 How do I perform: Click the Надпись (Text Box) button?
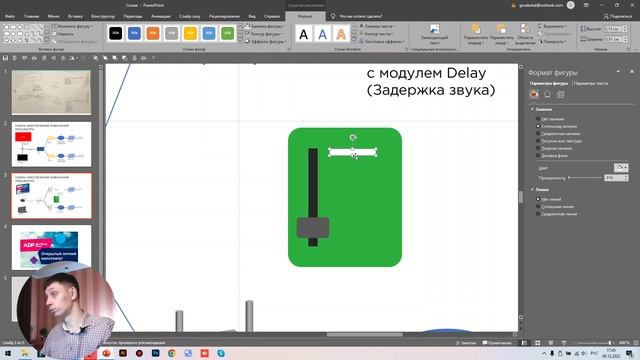click(63, 34)
